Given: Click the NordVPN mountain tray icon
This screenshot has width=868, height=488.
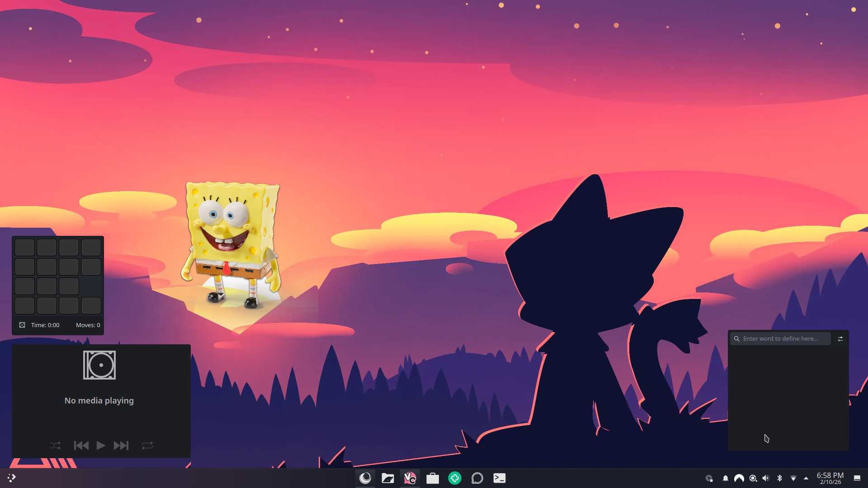Looking at the screenshot, I should (x=739, y=478).
